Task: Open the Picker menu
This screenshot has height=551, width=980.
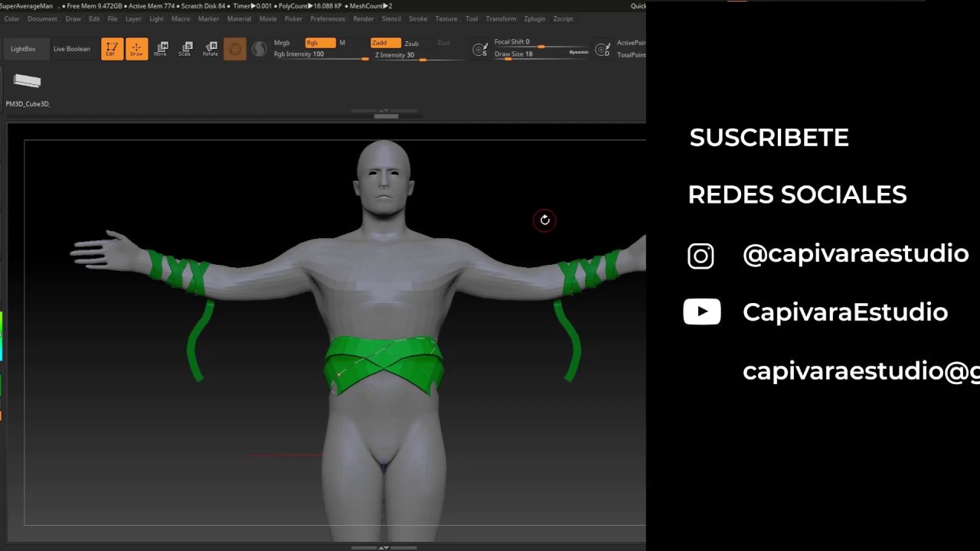Action: pyautogui.click(x=293, y=18)
